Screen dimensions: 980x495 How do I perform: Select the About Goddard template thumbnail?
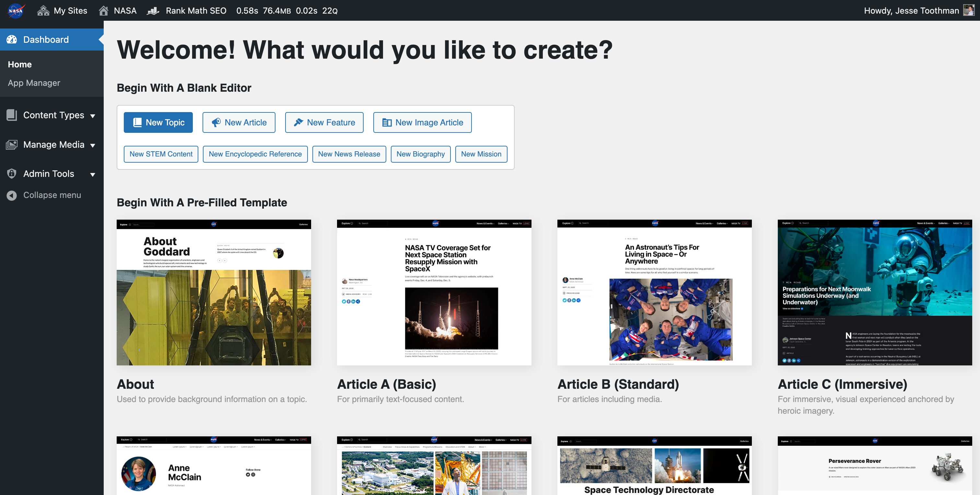[214, 292]
